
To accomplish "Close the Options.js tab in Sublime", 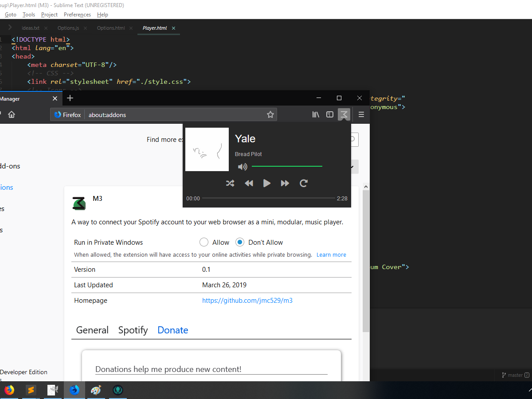I will click(x=86, y=28).
